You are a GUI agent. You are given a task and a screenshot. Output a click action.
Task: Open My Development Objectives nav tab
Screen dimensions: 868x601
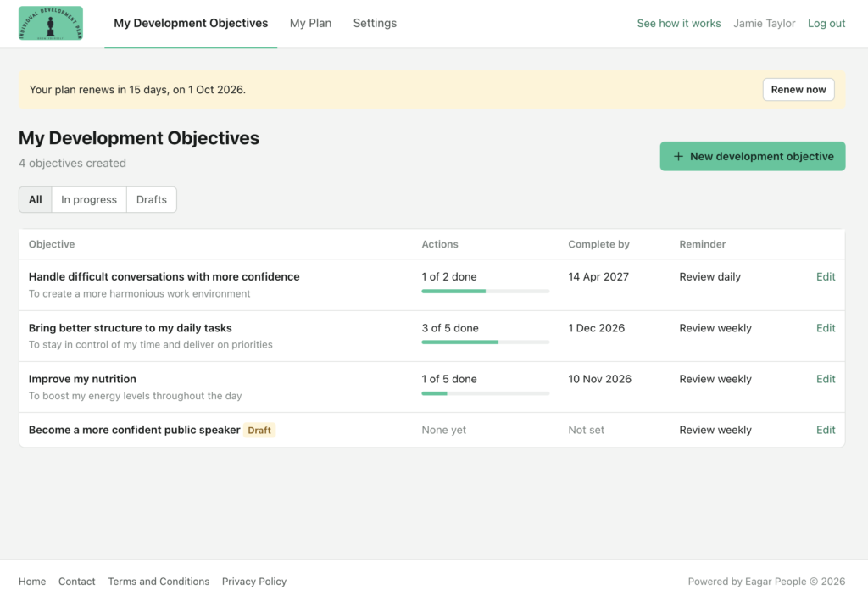click(191, 23)
